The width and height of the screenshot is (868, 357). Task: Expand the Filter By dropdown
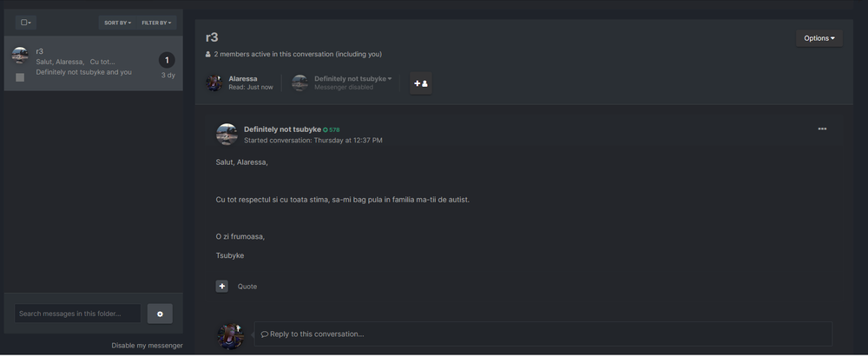[x=157, y=23]
